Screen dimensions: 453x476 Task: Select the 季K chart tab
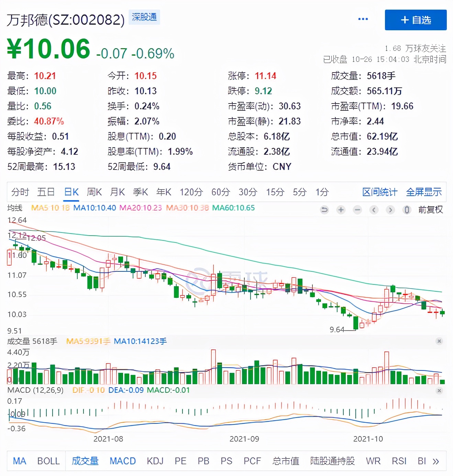(x=141, y=192)
